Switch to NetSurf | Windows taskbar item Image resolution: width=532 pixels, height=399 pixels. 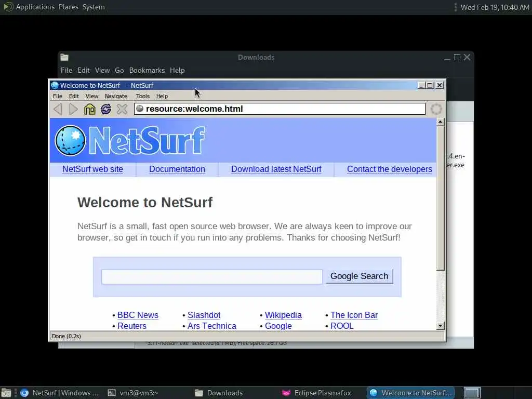[60, 393]
